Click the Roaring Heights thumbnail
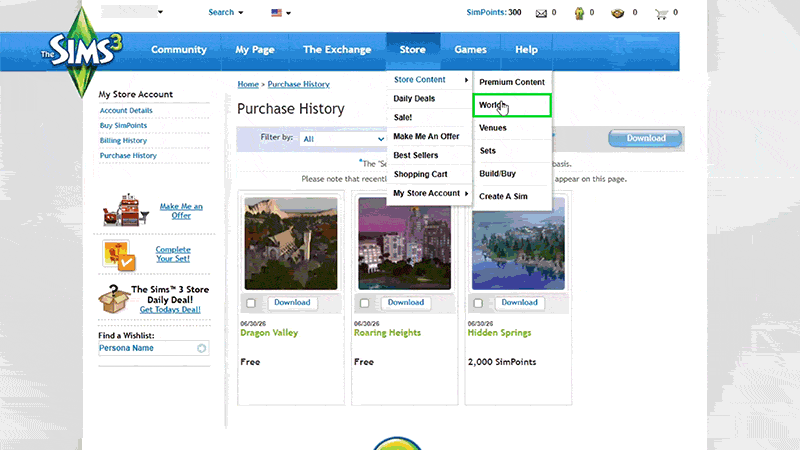 click(x=405, y=244)
